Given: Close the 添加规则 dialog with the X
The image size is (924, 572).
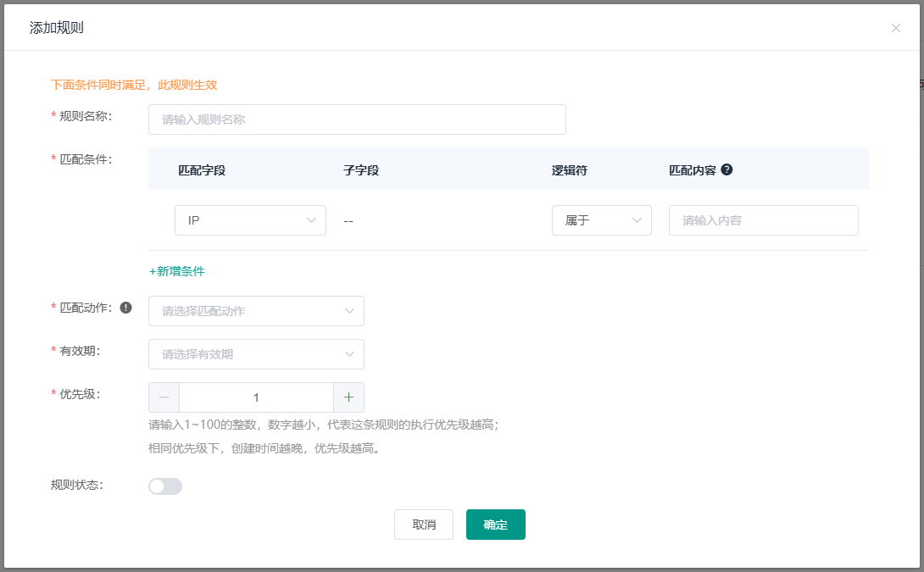Looking at the screenshot, I should click(x=895, y=28).
